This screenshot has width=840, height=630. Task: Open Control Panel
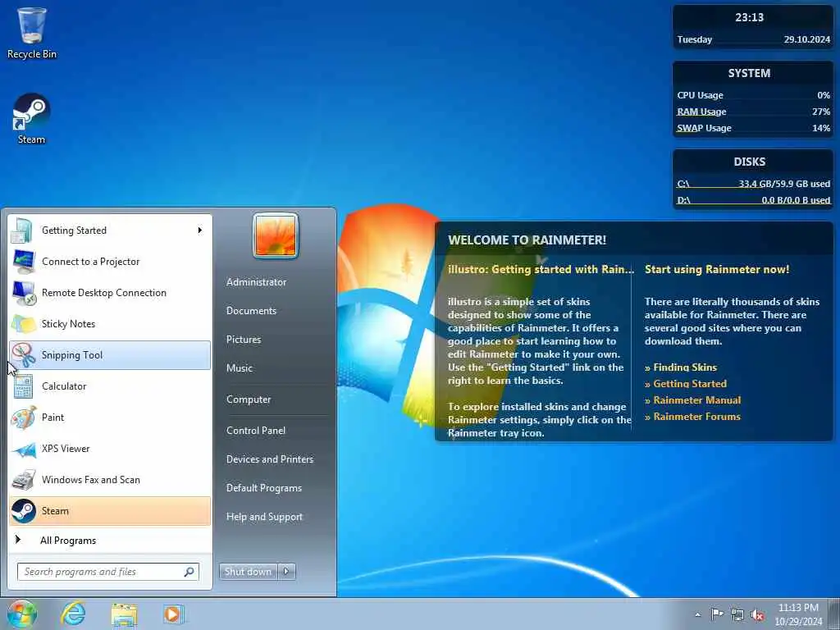click(256, 430)
